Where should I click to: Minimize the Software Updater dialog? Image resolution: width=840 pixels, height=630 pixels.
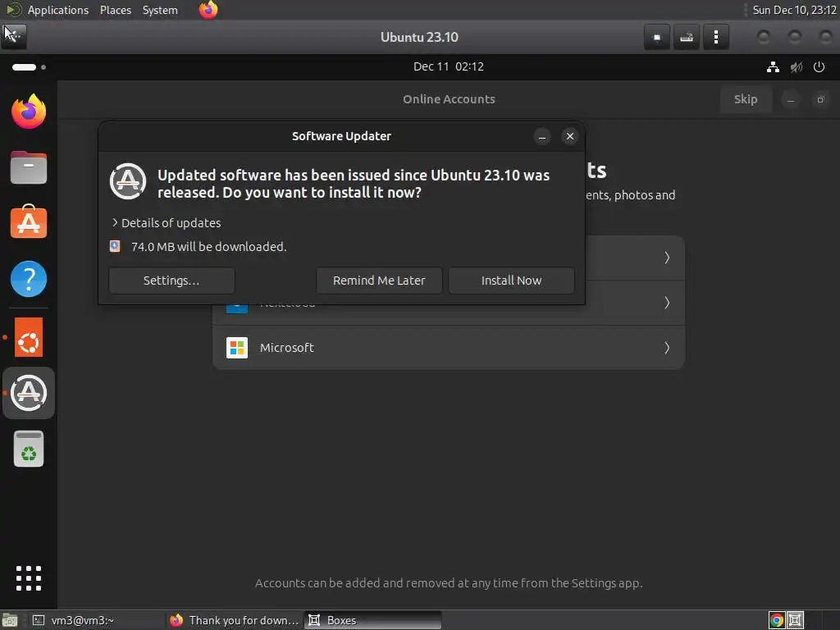[542, 137]
